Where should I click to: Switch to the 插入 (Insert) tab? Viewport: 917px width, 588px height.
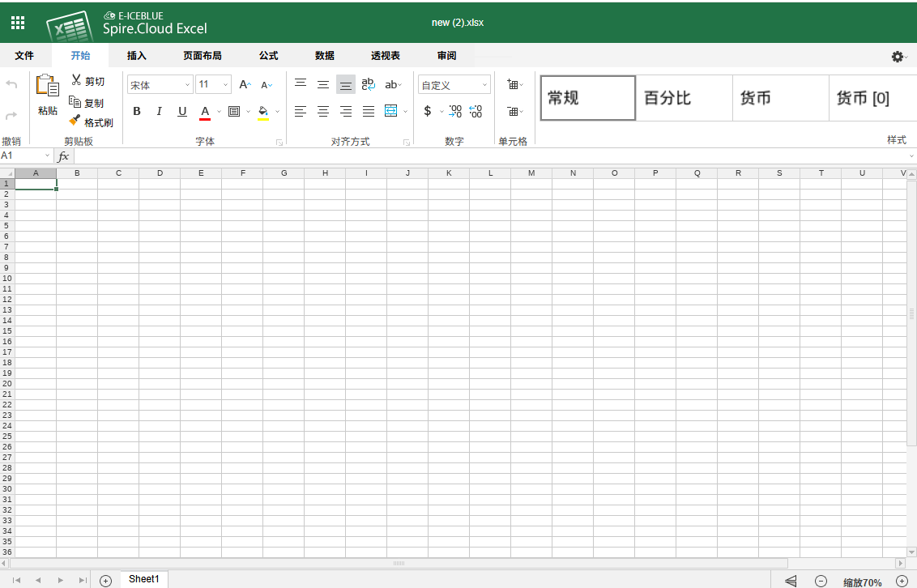[137, 56]
